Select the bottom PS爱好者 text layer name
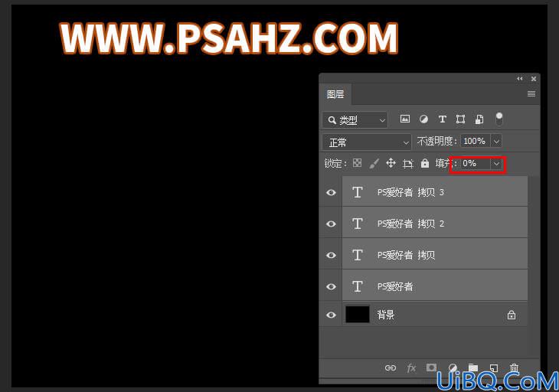The image size is (559, 392). [395, 286]
